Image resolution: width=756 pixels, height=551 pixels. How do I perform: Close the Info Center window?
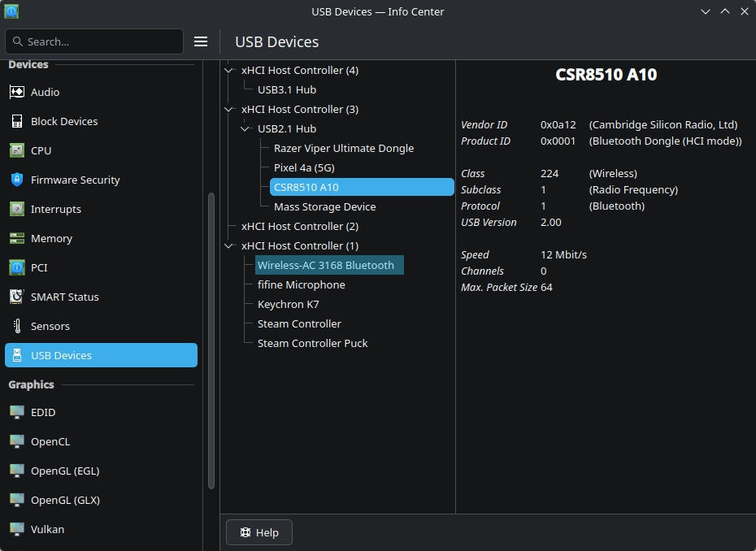coord(745,11)
